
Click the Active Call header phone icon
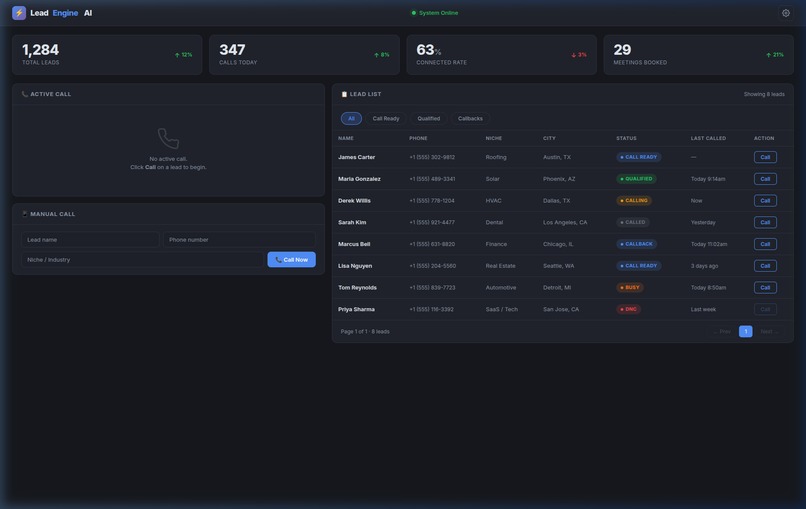(25, 94)
